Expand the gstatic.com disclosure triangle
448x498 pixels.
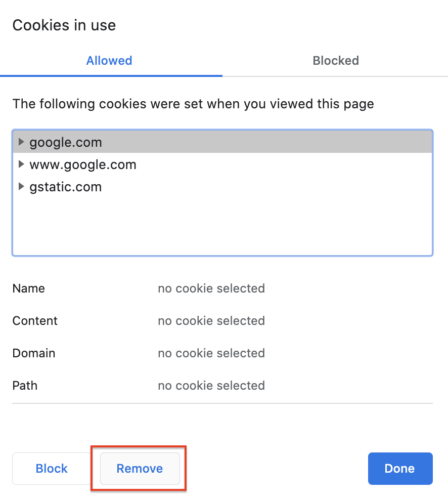pyautogui.click(x=21, y=187)
